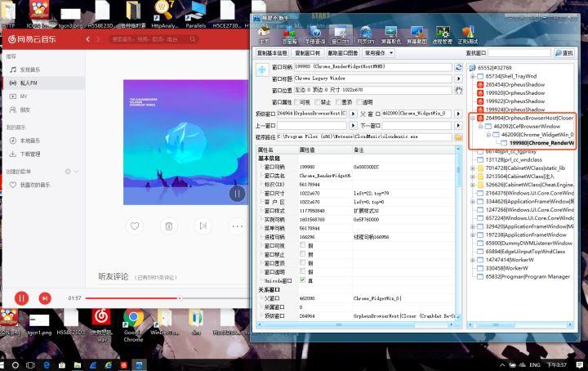Click the 查找窗口 search input field
Viewport: 588px width, 371px height.
(x=519, y=53)
